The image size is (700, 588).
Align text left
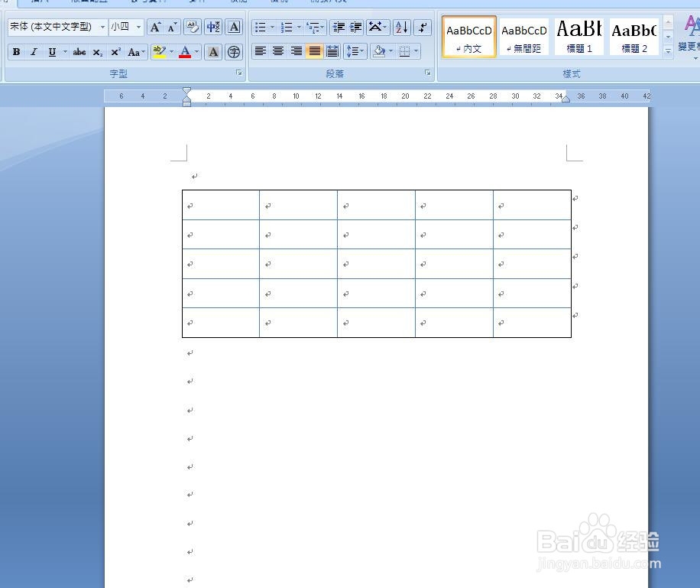(261, 51)
